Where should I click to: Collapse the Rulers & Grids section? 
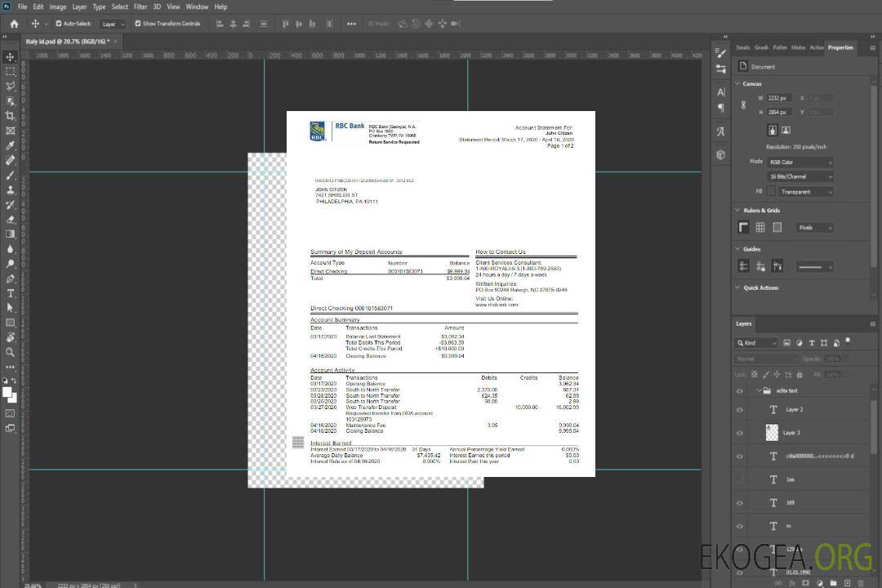point(737,210)
